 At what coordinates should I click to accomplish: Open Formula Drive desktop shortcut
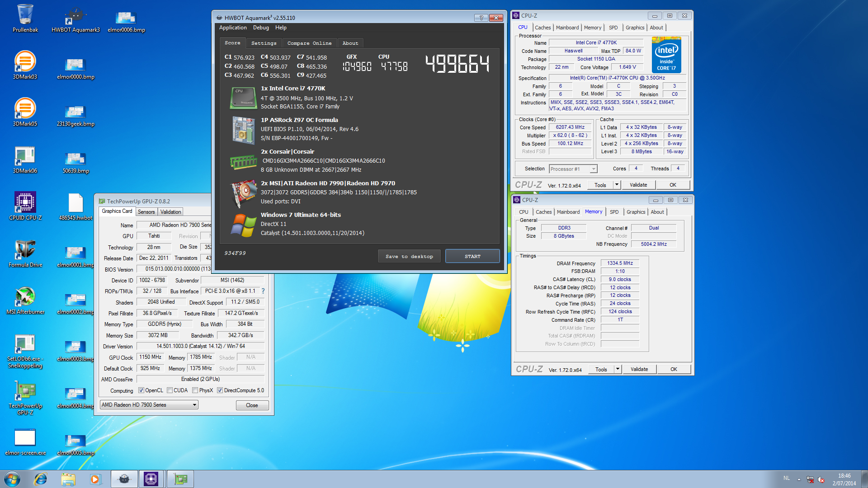click(25, 253)
